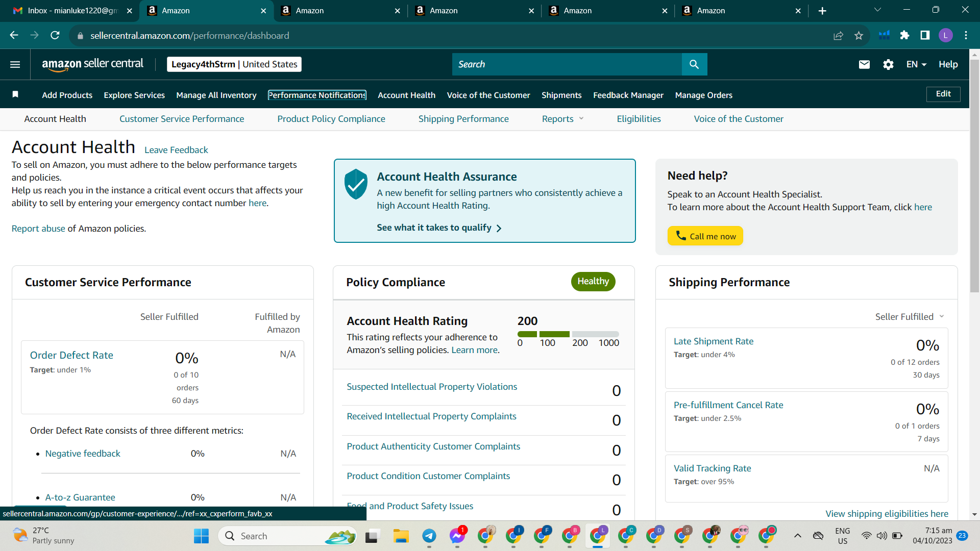This screenshot has width=980, height=551.
Task: Click the Seller Central search field
Action: click(x=567, y=64)
